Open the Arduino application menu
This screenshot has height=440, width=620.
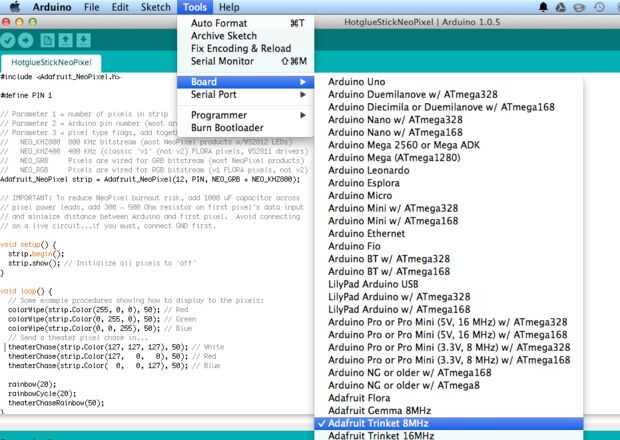(x=52, y=7)
